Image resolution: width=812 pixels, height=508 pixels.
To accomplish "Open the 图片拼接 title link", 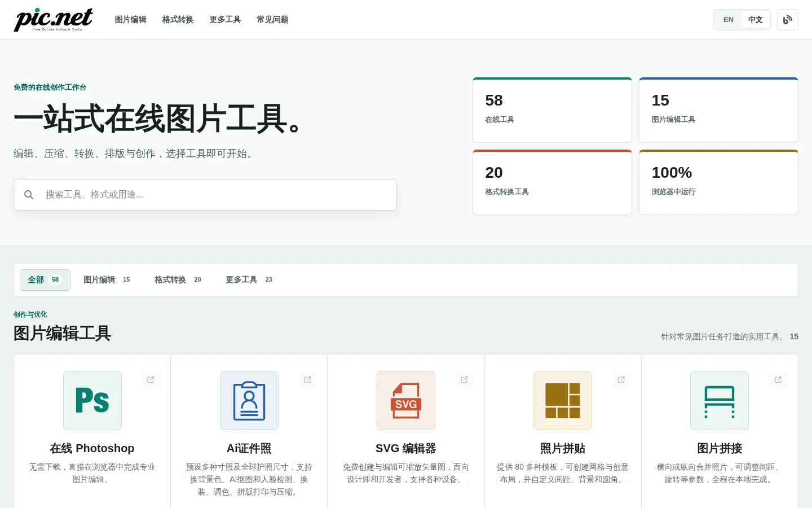I will 720,448.
